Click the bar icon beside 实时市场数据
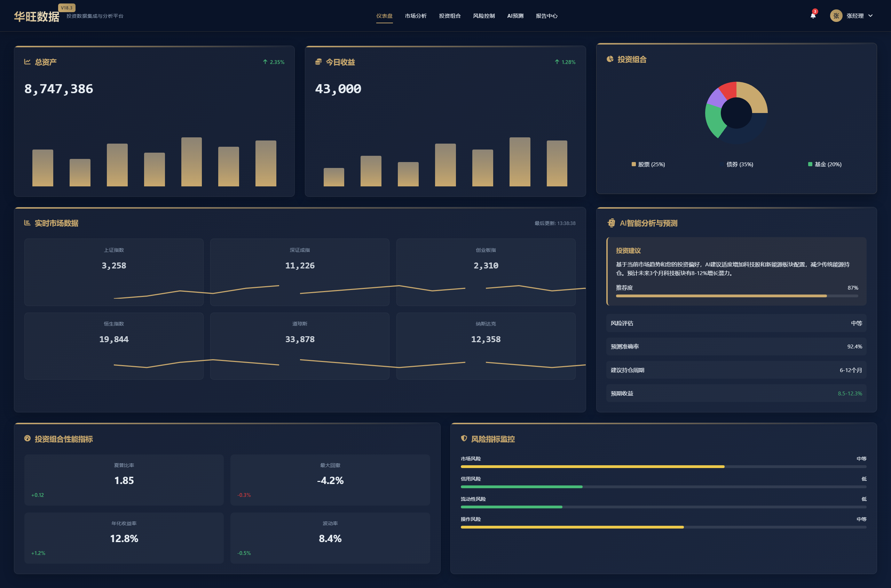This screenshot has width=891, height=588. (x=27, y=223)
